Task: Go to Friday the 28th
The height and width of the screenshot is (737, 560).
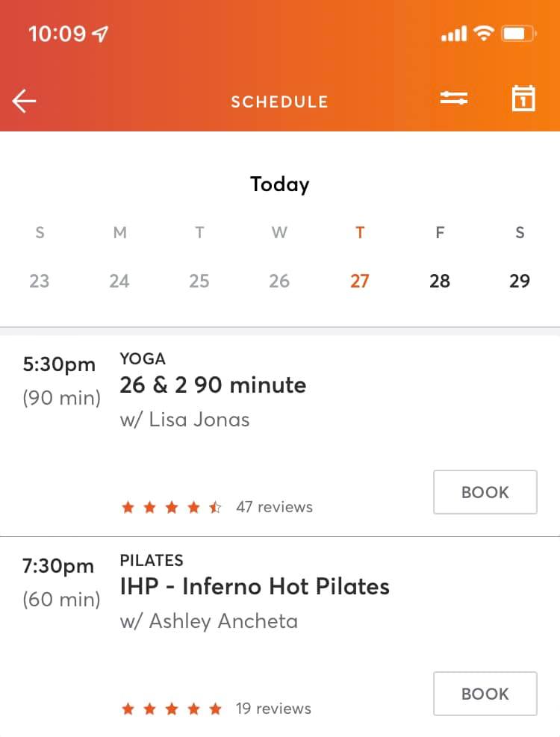Action: tap(440, 281)
